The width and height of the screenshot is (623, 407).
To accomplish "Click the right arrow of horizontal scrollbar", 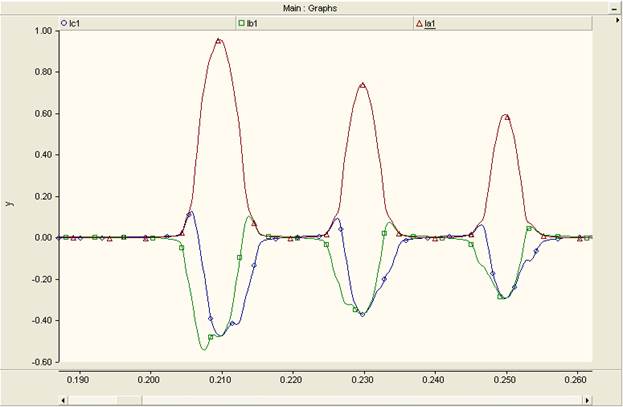I will click(x=588, y=400).
